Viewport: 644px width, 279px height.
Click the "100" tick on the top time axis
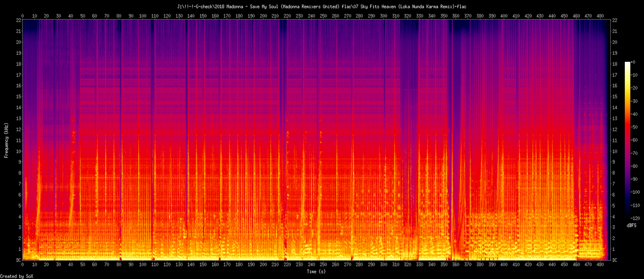pyautogui.click(x=143, y=16)
